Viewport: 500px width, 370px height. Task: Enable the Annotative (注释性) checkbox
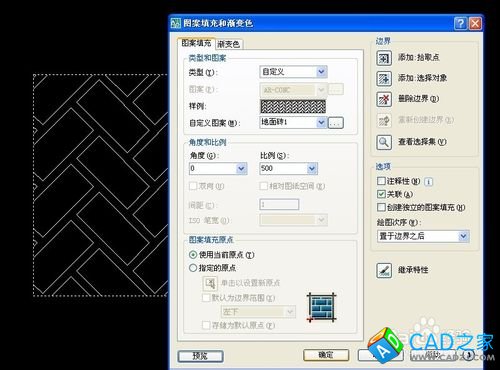(381, 181)
